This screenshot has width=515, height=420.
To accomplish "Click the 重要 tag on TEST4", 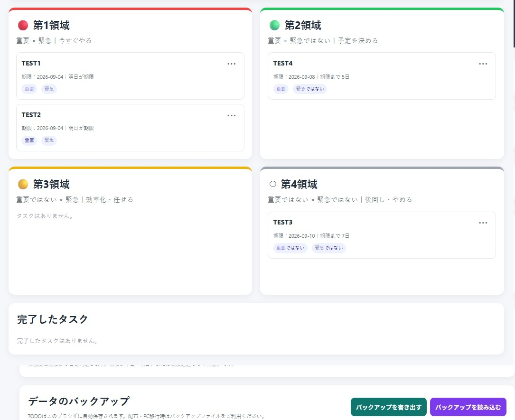I will tap(281, 89).
